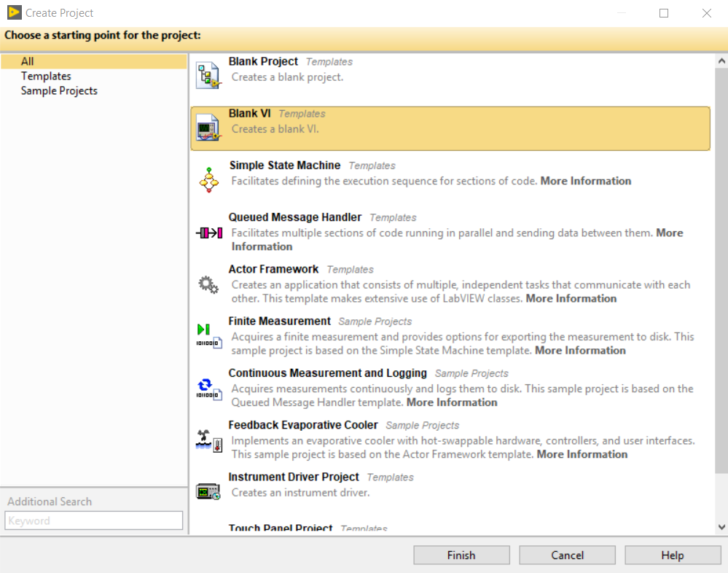Click the scroll down arrow of the list

721,527
